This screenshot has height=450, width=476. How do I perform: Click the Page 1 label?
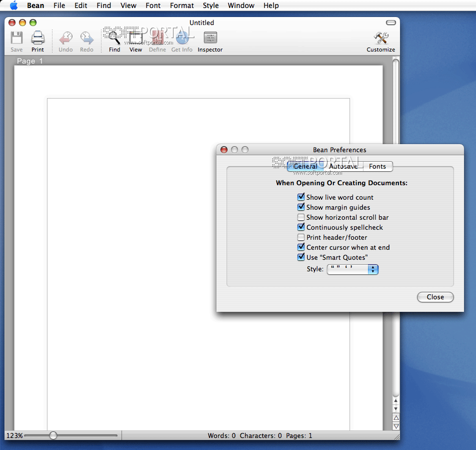tap(30, 61)
